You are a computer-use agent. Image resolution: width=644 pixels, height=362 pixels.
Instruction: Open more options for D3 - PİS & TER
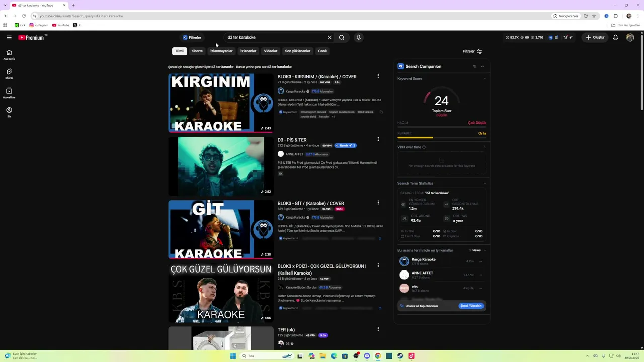coord(378,139)
